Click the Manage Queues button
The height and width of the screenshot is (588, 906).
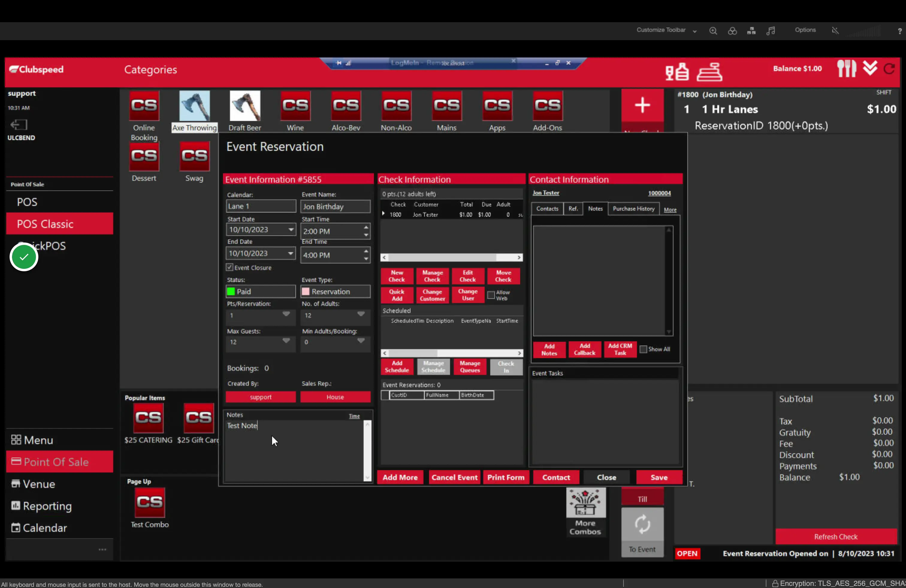tap(470, 367)
